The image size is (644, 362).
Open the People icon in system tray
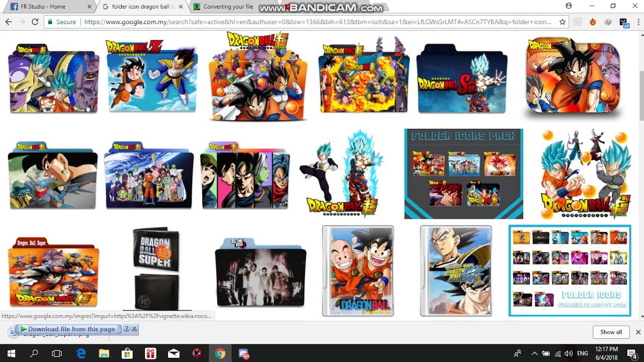518,353
